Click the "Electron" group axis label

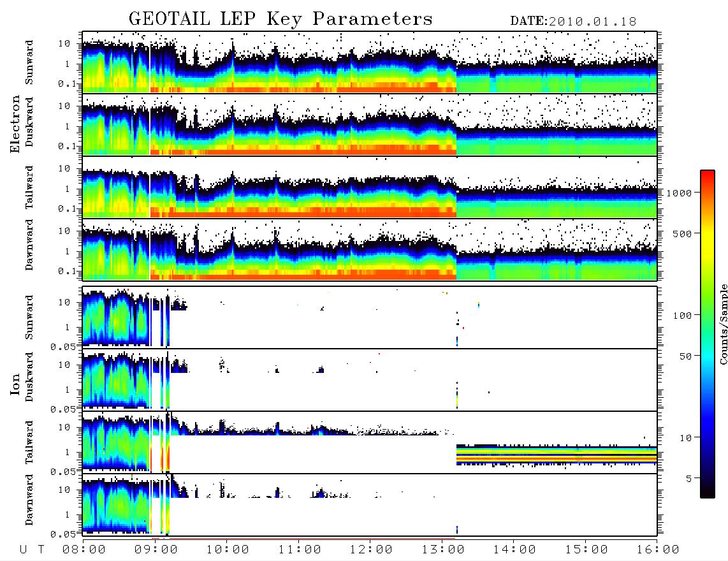click(x=15, y=124)
